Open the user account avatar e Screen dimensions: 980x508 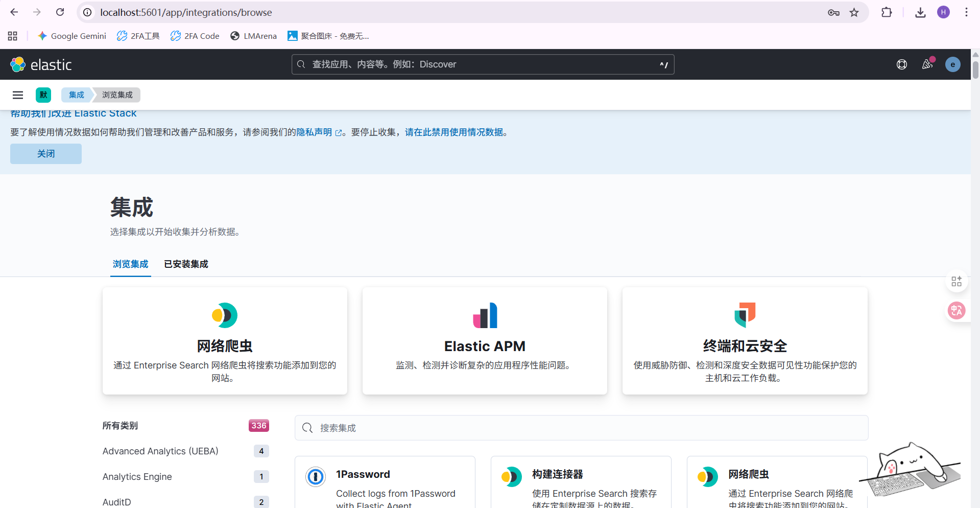tap(953, 64)
